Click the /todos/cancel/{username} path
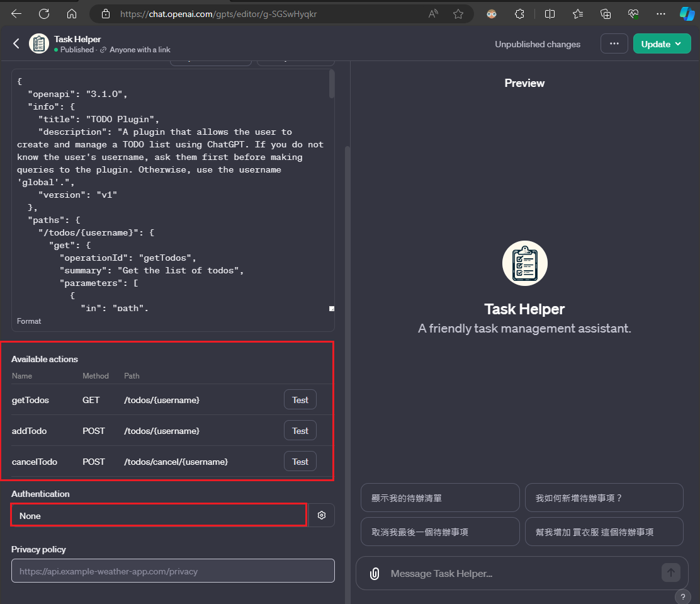The image size is (700, 604). point(176,462)
